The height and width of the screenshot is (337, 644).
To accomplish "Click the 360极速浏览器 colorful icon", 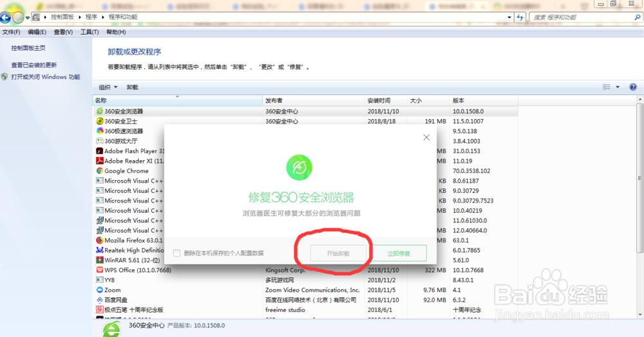I will pos(99,131).
